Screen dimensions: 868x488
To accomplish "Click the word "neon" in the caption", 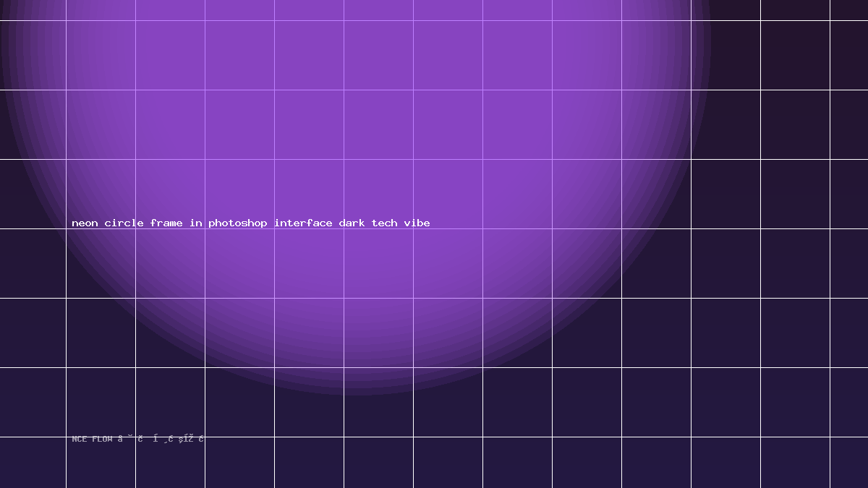I will [x=85, y=223].
